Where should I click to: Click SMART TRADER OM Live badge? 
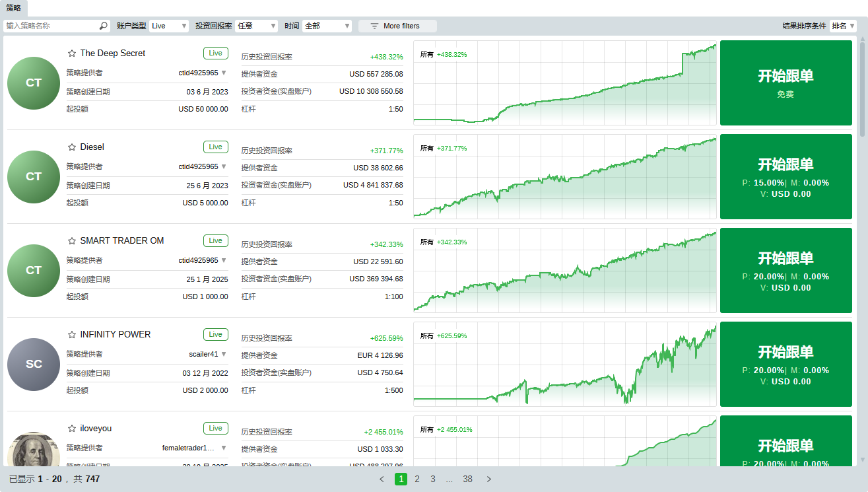[x=216, y=241]
